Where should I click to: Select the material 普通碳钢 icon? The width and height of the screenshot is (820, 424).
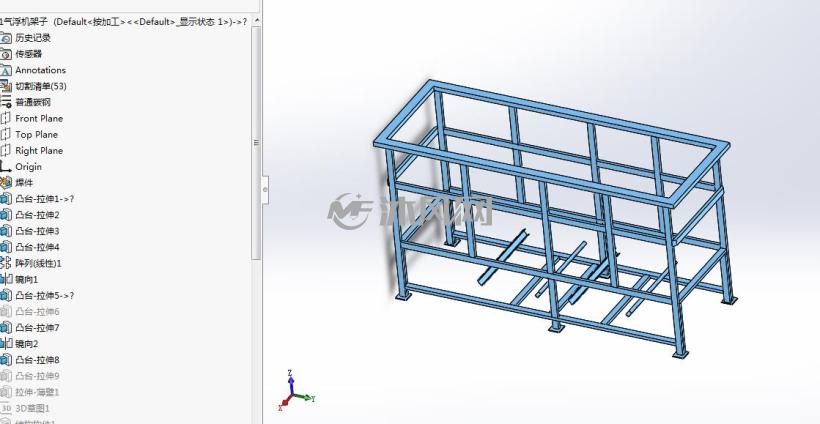pyautogui.click(x=5, y=102)
